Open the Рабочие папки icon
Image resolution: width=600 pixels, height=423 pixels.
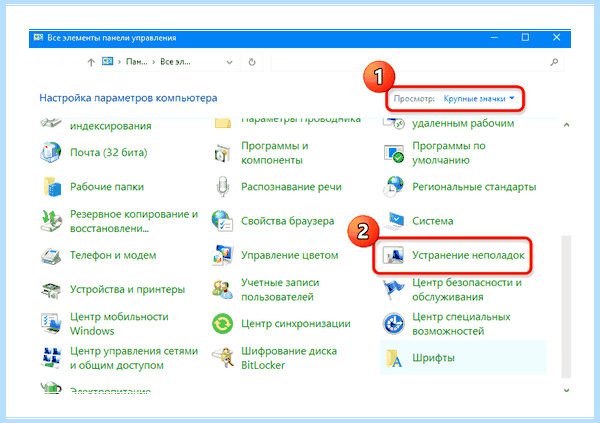[x=51, y=187]
